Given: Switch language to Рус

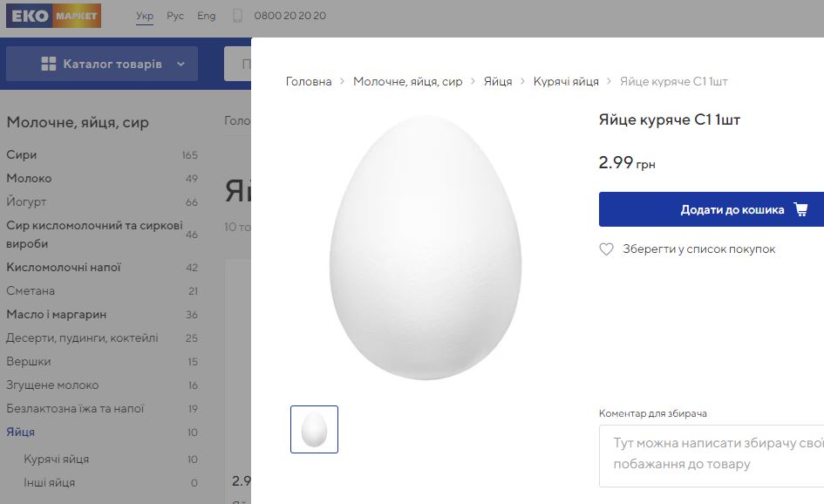Looking at the screenshot, I should (175, 16).
